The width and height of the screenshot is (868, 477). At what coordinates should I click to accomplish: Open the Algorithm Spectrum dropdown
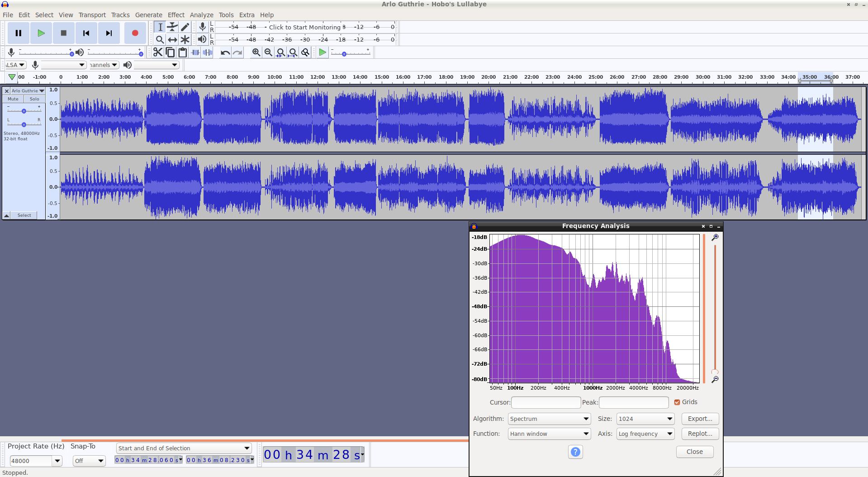tap(549, 419)
